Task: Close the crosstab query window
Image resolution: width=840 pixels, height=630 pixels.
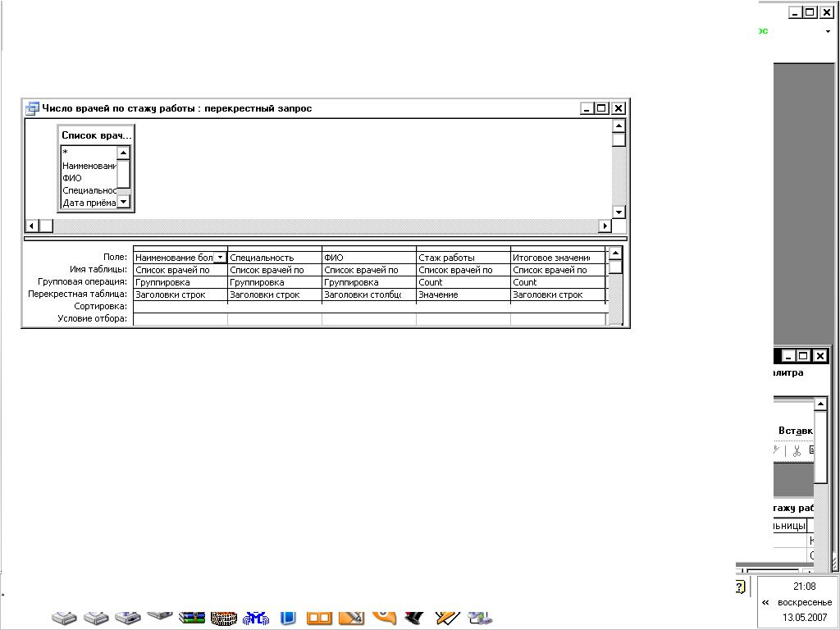Action: [619, 108]
